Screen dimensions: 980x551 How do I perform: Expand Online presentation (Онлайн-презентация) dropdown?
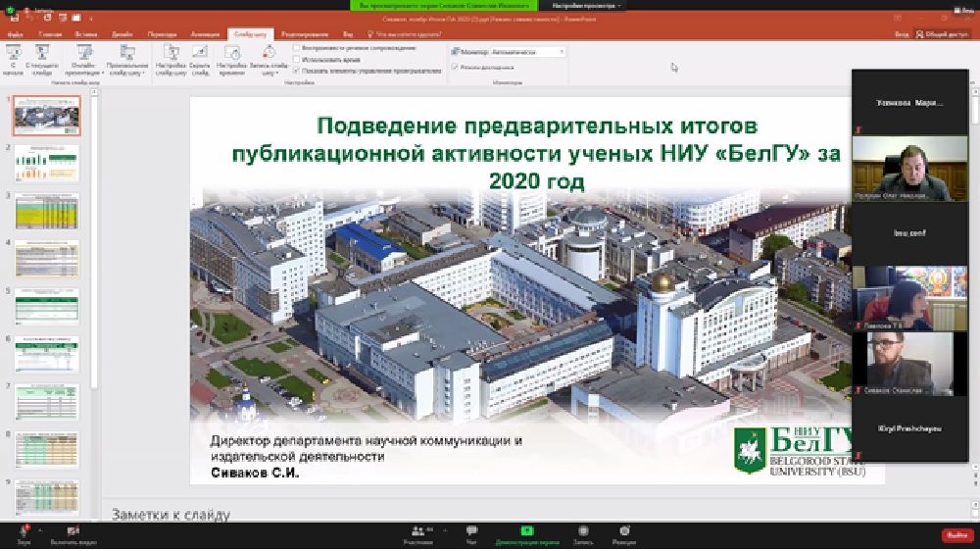pos(86,73)
